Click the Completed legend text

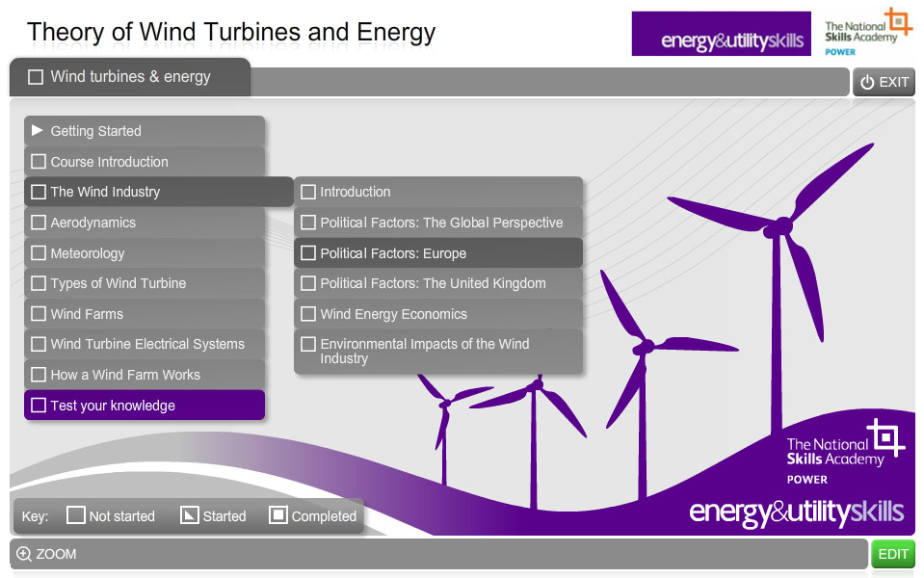tap(324, 516)
